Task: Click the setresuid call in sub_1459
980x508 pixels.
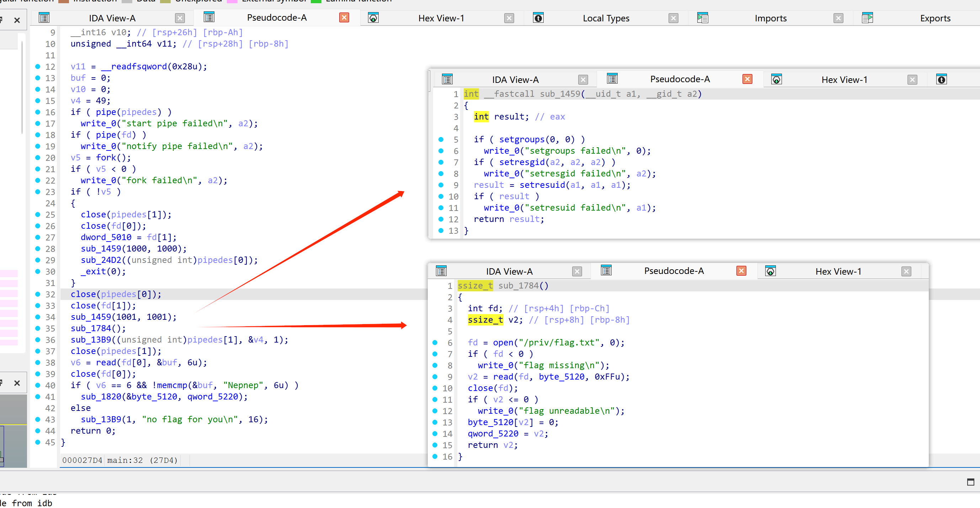Action: (x=542, y=185)
